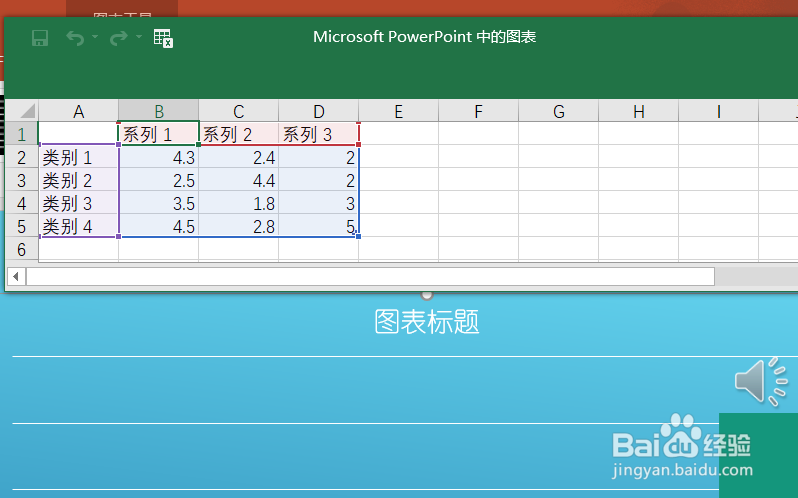Click cell with value 4.3

159,157
